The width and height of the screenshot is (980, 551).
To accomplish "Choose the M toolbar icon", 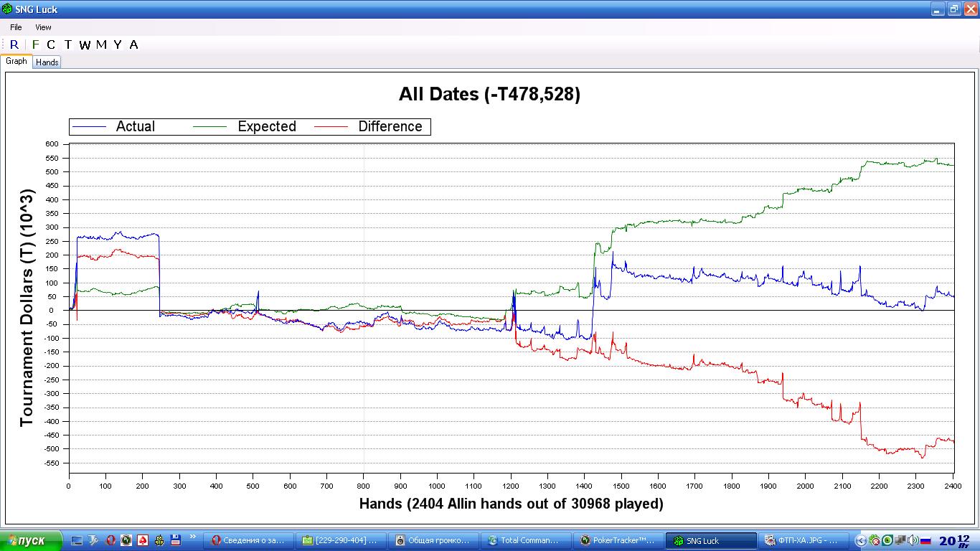I will click(x=101, y=44).
